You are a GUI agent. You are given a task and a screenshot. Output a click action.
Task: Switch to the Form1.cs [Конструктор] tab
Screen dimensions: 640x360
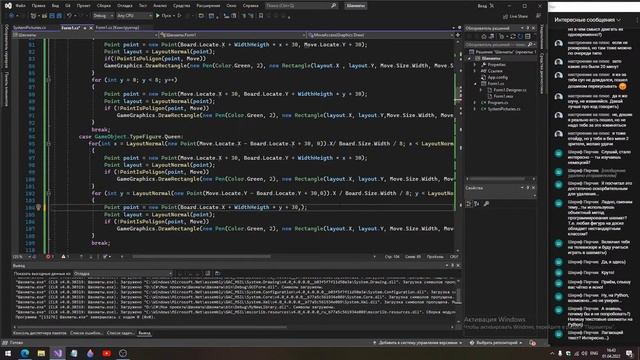117,28
